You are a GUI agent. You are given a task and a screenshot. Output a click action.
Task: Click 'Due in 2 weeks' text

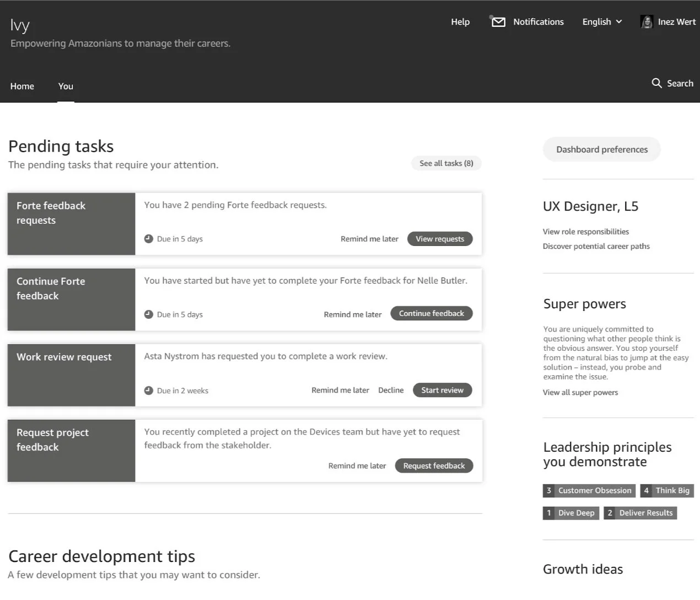[182, 390]
